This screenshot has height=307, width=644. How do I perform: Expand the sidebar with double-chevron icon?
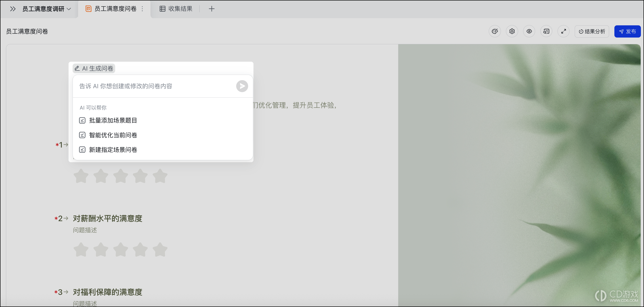pyautogui.click(x=13, y=9)
